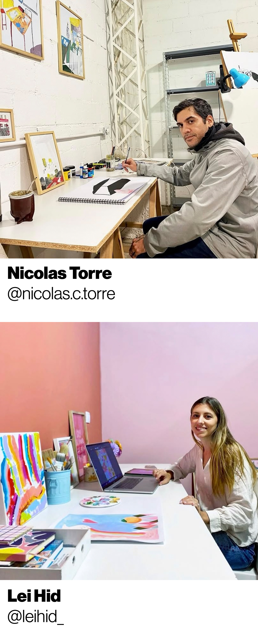Click the Nicolas Torre name heading

pos(60,273)
